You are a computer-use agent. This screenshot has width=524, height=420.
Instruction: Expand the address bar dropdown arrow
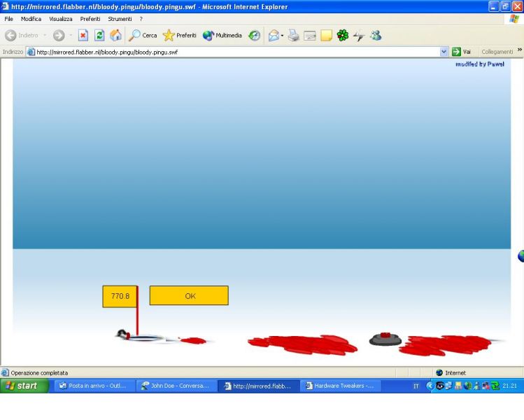(x=444, y=52)
